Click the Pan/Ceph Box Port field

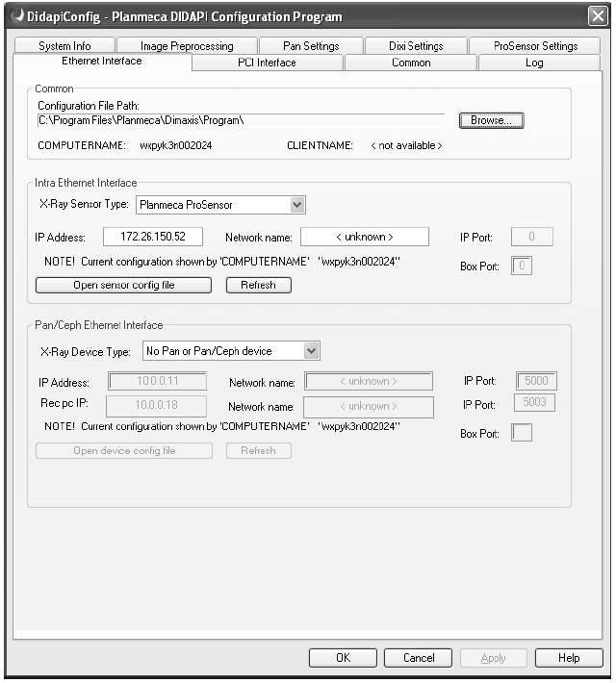pos(522,433)
